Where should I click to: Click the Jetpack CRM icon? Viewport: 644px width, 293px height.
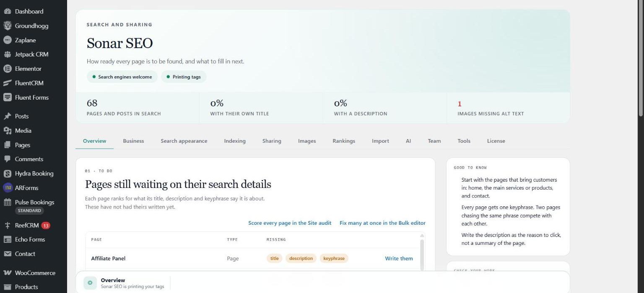coord(7,54)
